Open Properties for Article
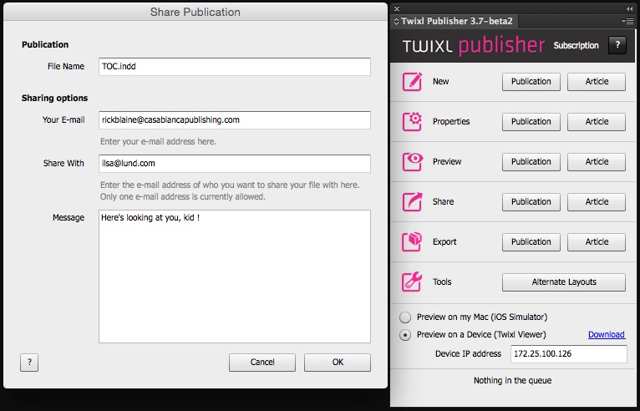Image resolution: width=640 pixels, height=411 pixels. (596, 122)
